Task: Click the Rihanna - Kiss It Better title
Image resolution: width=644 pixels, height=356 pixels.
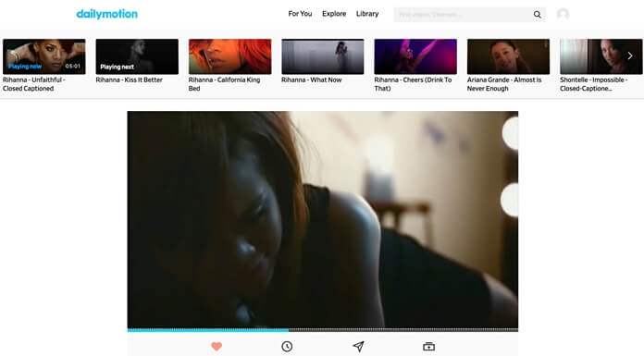Action: pos(129,80)
